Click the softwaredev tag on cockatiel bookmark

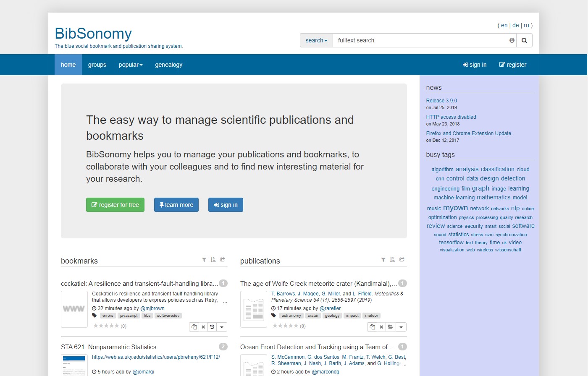coord(168,316)
